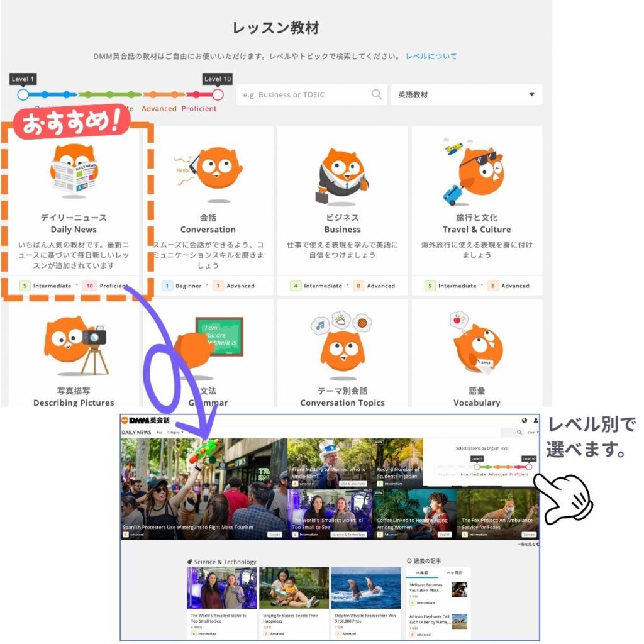Open the 英語教材 material type dropdown
Screen dimensions: 644x644
click(467, 94)
